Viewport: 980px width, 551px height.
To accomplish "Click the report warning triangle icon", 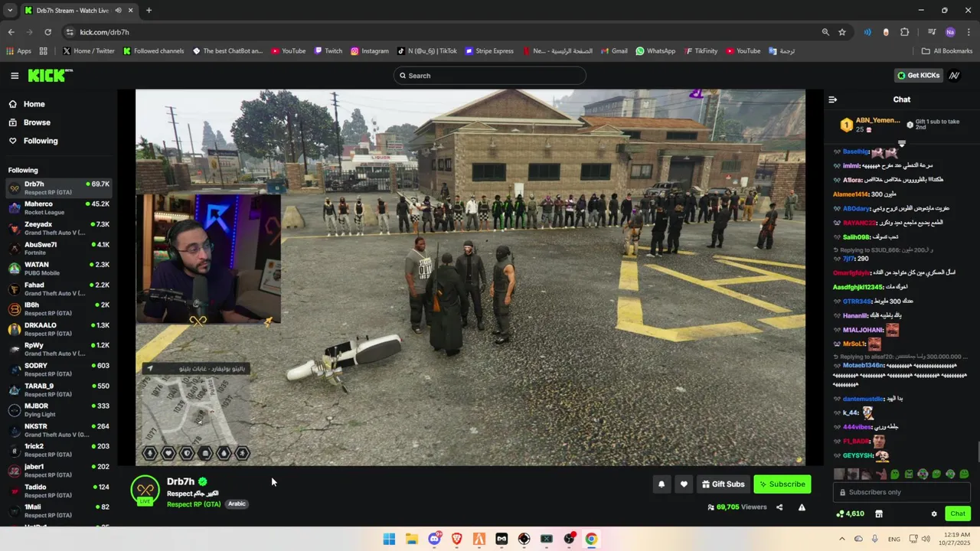I will [802, 507].
